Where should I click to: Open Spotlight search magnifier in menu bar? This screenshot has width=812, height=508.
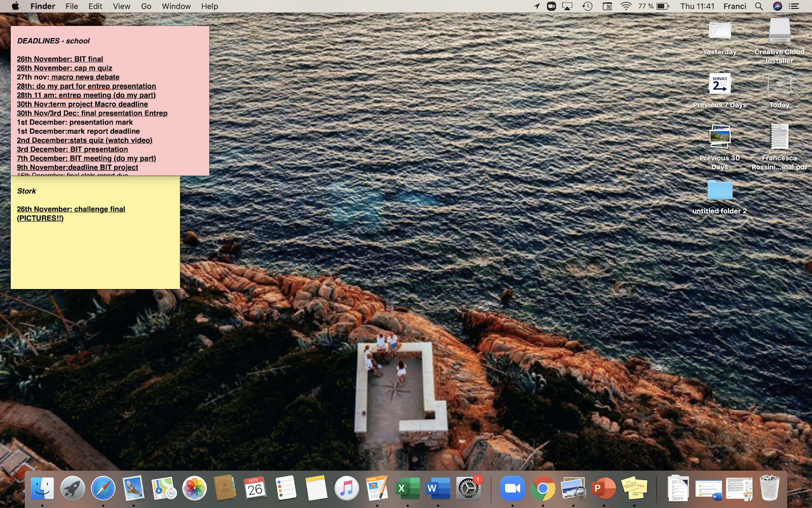pyautogui.click(x=759, y=6)
